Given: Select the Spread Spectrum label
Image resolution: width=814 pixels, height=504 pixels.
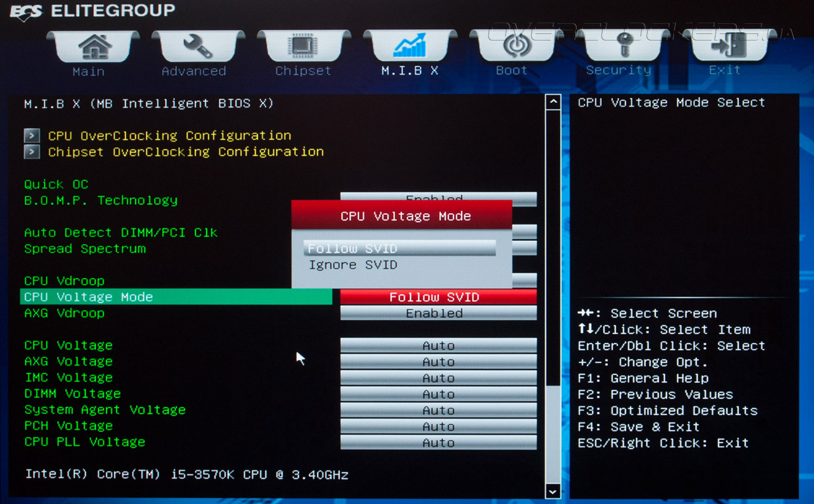Looking at the screenshot, I should 85,248.
